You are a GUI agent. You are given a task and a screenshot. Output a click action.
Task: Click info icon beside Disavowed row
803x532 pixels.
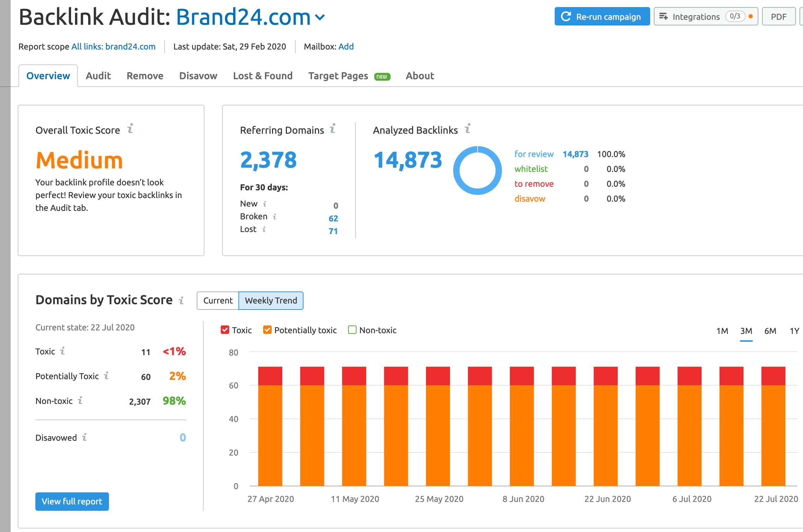pyautogui.click(x=85, y=437)
